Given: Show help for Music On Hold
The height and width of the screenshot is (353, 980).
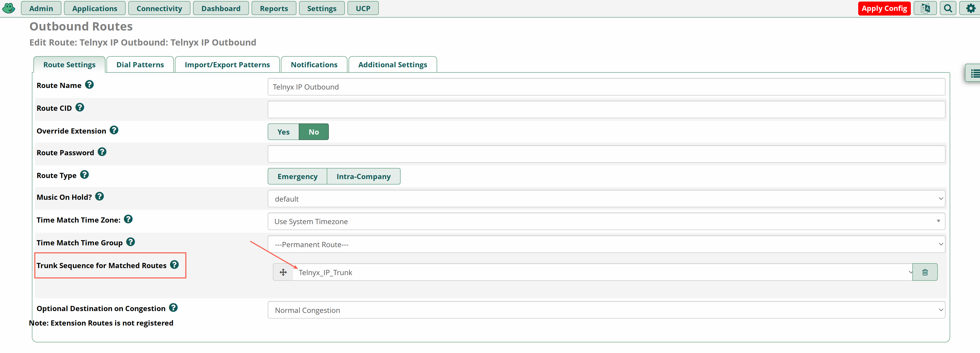Looking at the screenshot, I should click(x=100, y=196).
